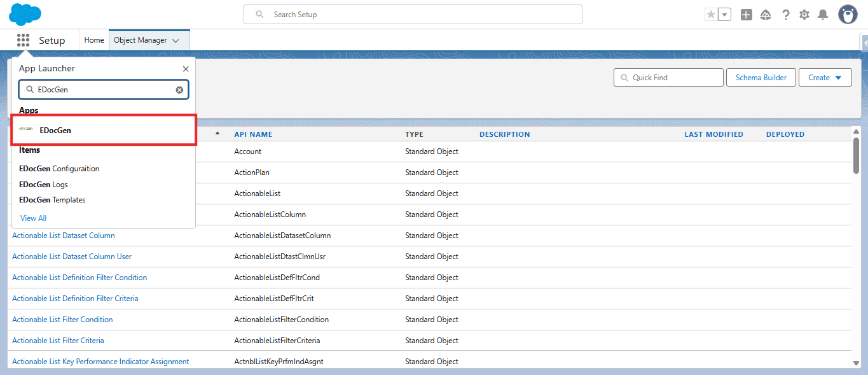Open EDocGen Logs item

(x=43, y=185)
